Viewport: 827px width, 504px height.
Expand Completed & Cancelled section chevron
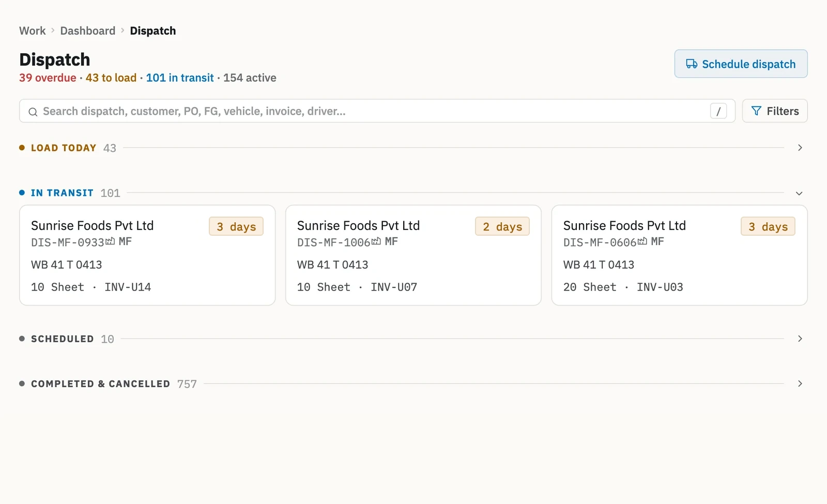tap(800, 384)
